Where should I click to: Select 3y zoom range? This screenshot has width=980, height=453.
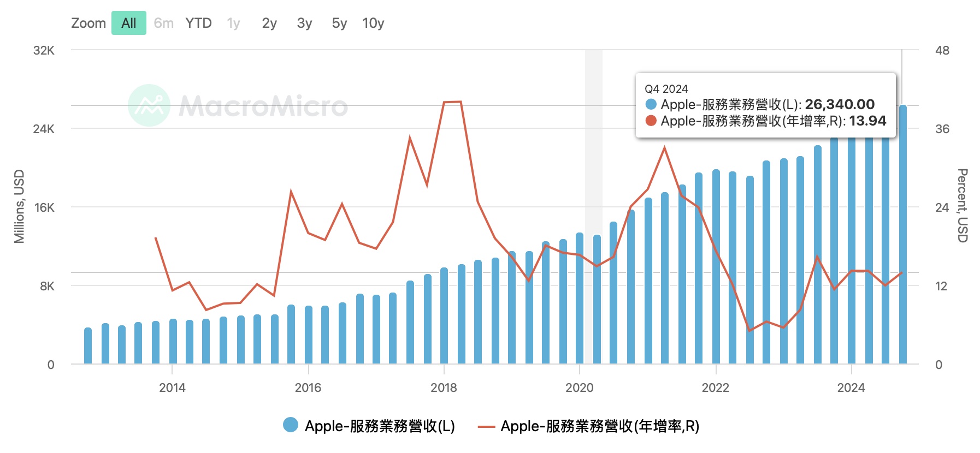304,23
